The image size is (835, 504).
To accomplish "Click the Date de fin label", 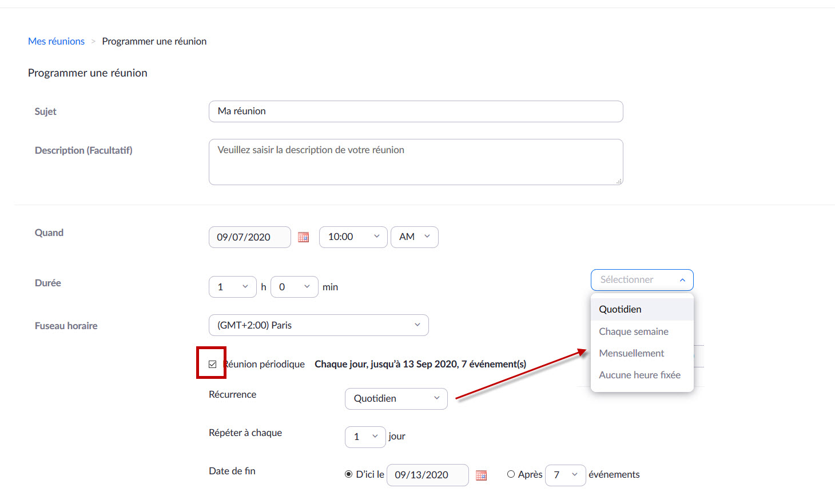I will (232, 471).
